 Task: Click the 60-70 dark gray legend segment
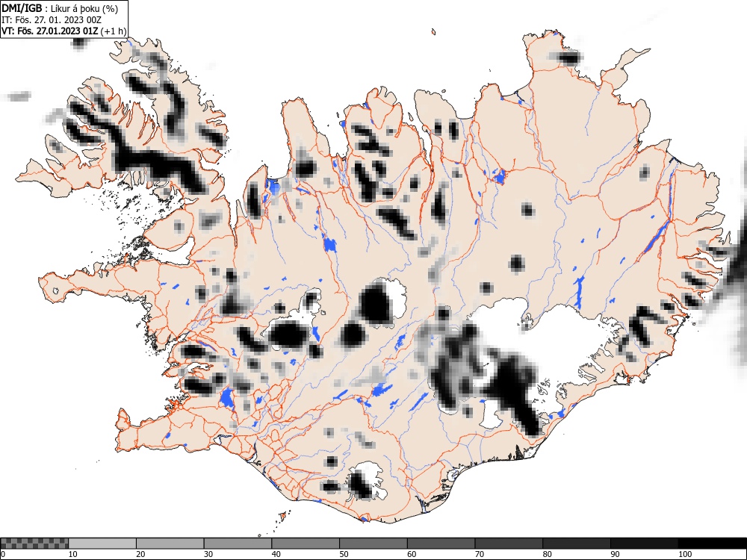click(x=441, y=544)
